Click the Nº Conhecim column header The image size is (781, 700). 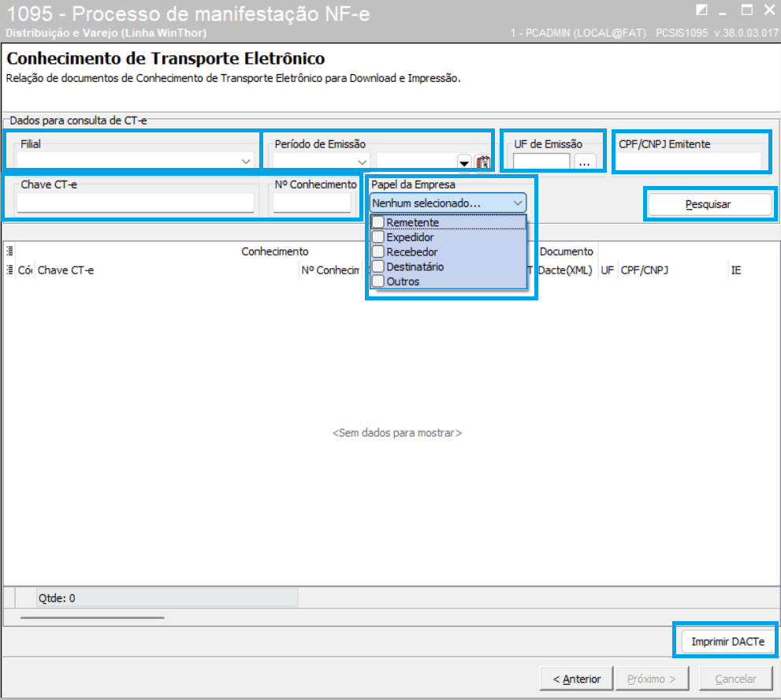click(x=330, y=270)
